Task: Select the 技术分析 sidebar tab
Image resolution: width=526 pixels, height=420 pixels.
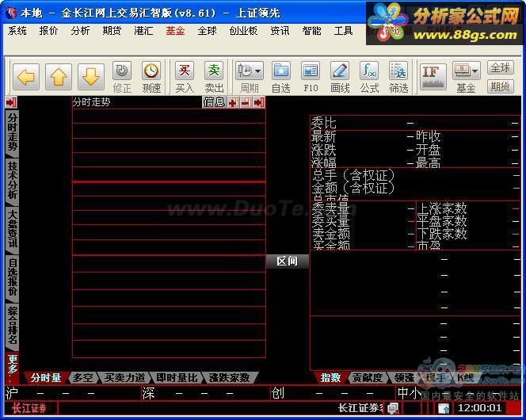Action: tap(12, 181)
